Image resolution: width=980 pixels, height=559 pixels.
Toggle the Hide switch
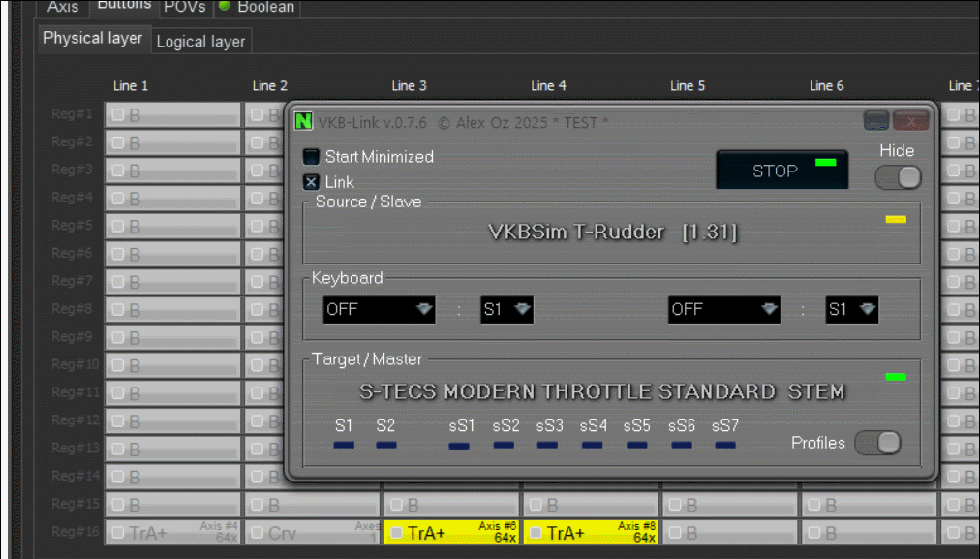pos(898,177)
